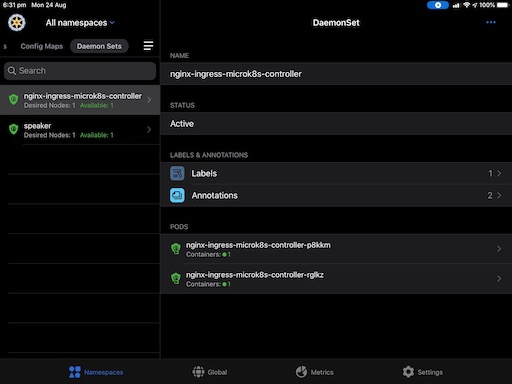The image size is (512, 384).
Task: Tap the location arrow status icon
Action: point(475,5)
